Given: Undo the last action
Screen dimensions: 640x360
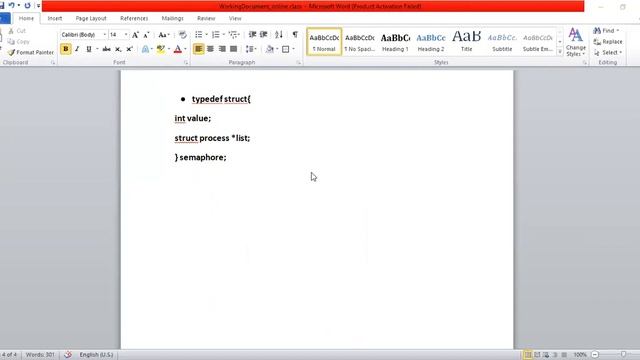Looking at the screenshot, I should coord(11,5).
